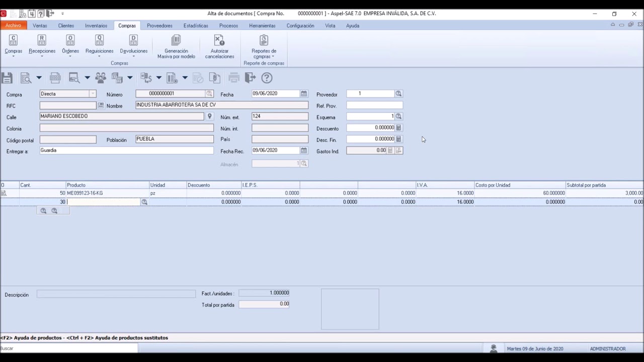This screenshot has height=362, width=644.
Task: Click the map pin icon beside Calle
Action: pyautogui.click(x=210, y=117)
